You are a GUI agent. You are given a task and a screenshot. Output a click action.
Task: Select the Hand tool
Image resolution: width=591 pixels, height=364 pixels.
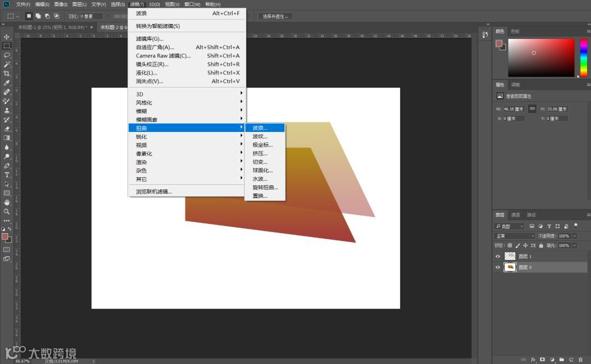point(7,202)
